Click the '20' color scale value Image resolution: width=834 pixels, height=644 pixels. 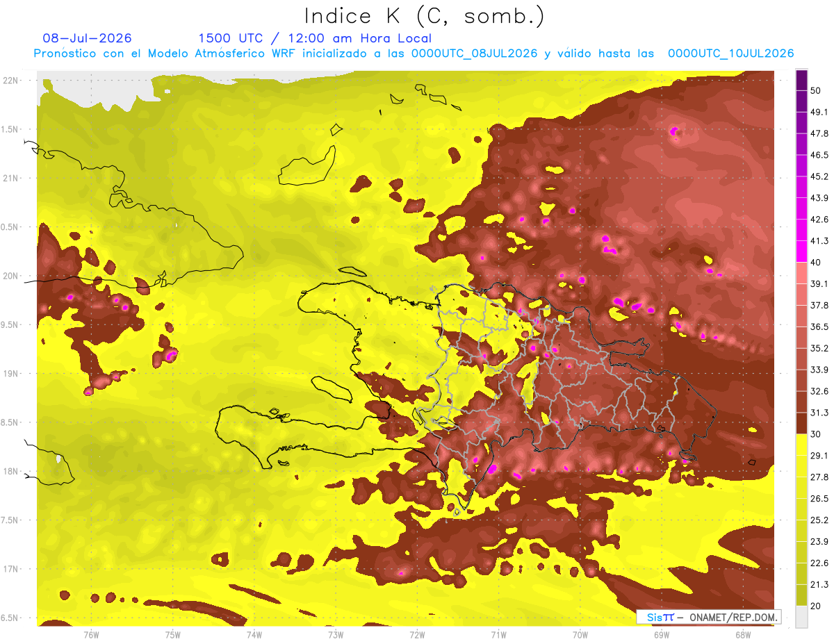(x=816, y=606)
